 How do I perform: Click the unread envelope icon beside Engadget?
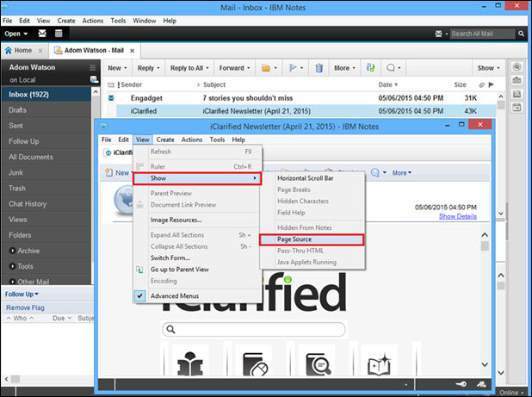tap(111, 98)
